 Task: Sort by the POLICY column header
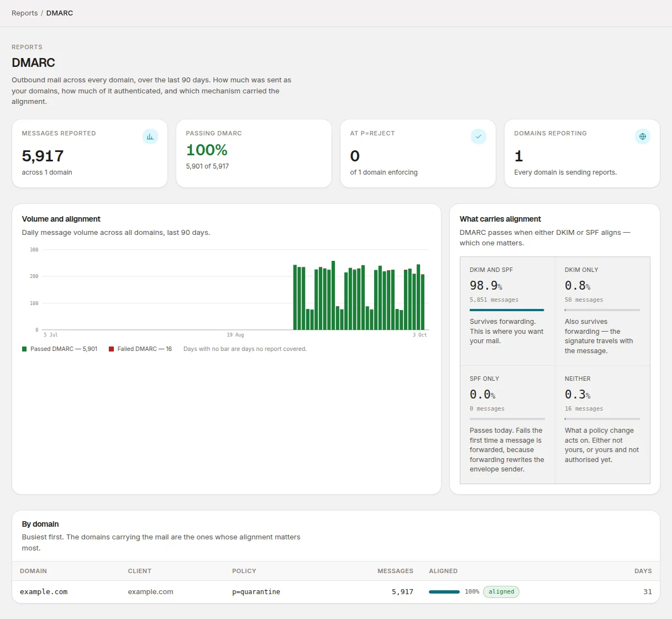pos(244,571)
